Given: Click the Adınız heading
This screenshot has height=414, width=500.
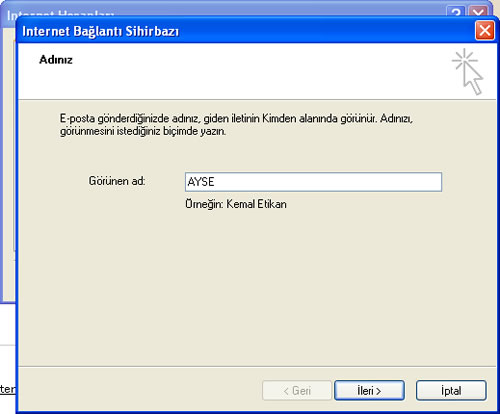Looking at the screenshot, I should pos(56,60).
